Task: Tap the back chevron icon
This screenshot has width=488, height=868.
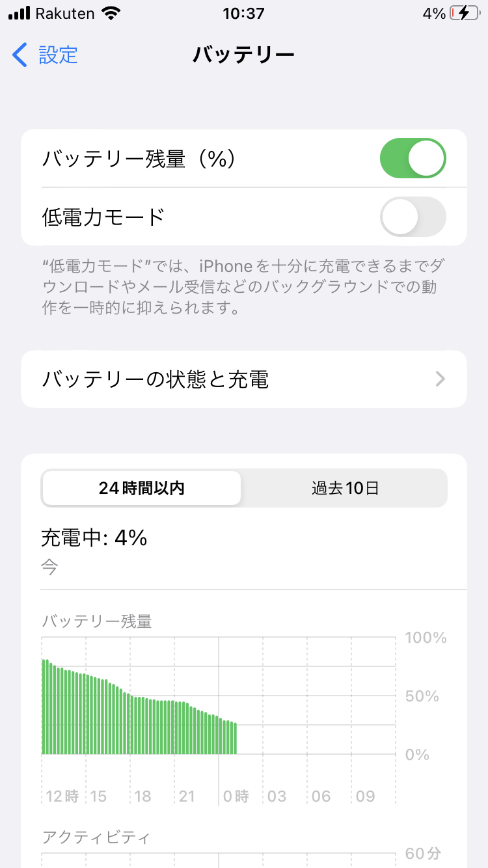Action: tap(20, 55)
